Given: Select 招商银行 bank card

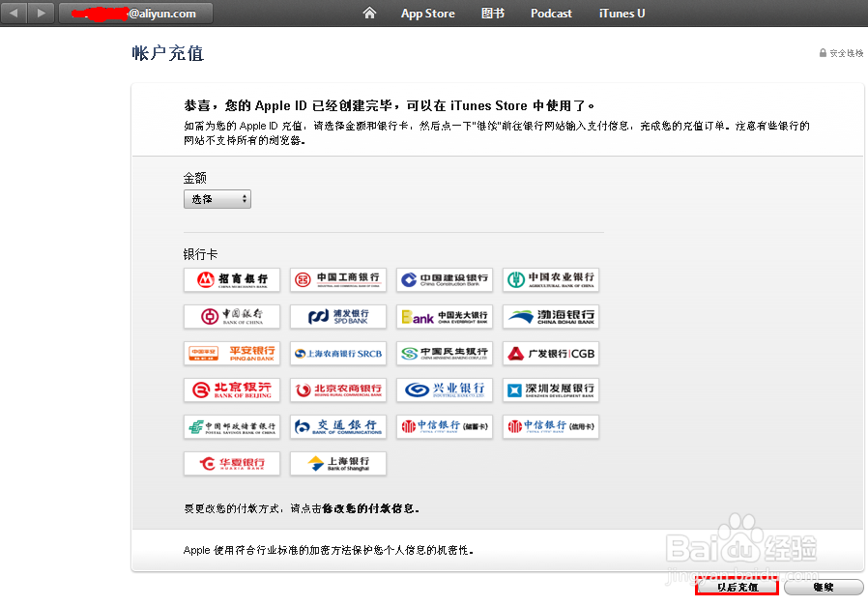Looking at the screenshot, I should click(232, 279).
